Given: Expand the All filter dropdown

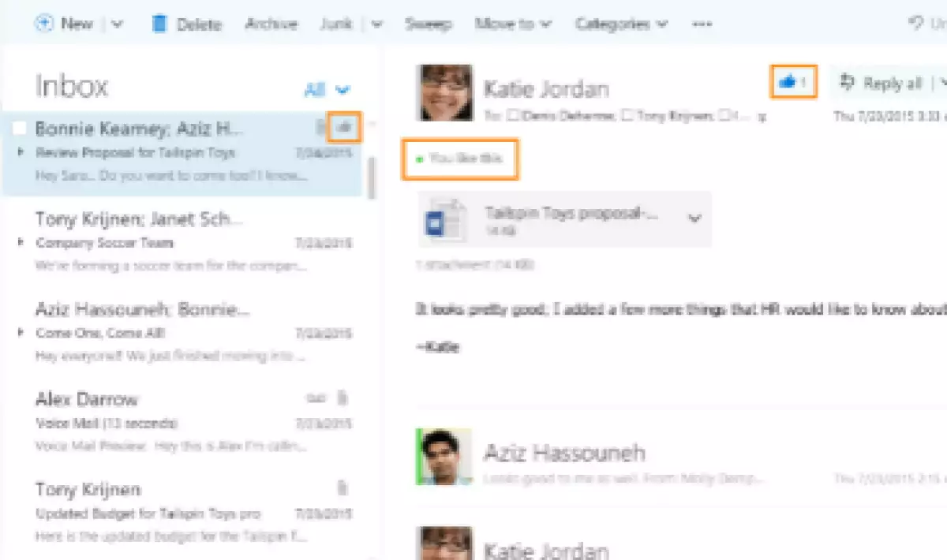Looking at the screenshot, I should 342,90.
